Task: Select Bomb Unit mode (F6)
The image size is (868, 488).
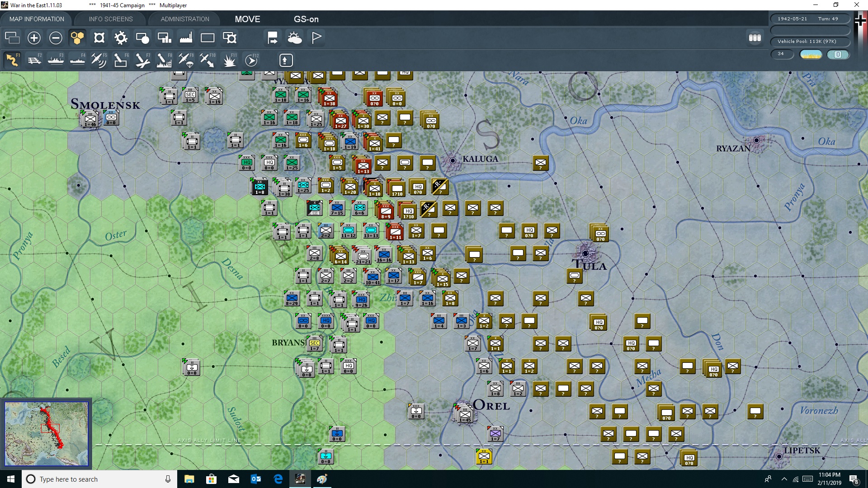Action: point(121,60)
